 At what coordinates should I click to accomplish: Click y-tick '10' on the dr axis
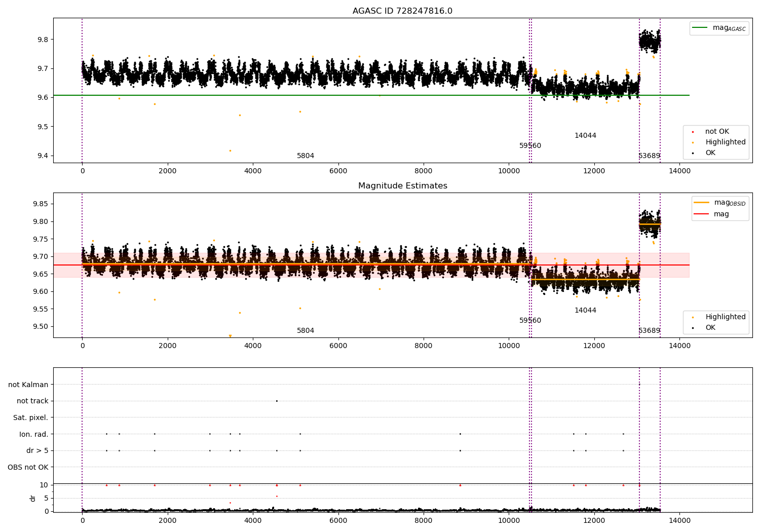44,485
